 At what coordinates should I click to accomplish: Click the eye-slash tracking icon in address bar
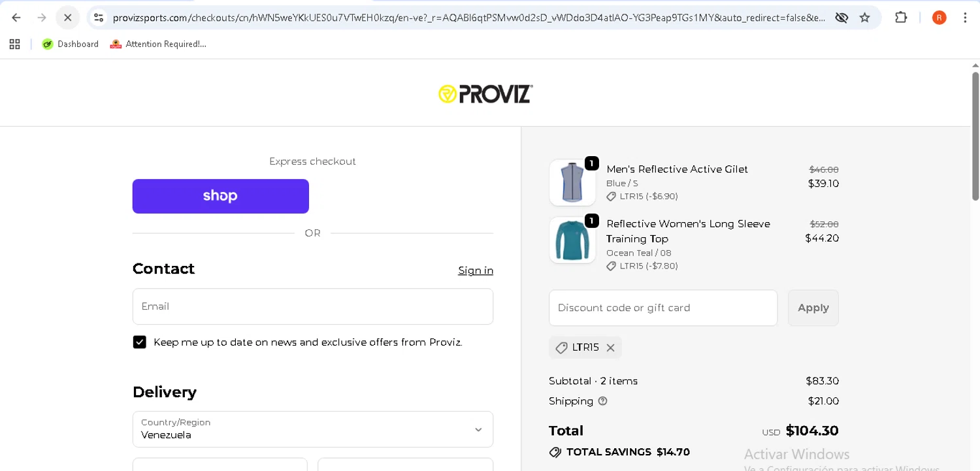point(841,18)
